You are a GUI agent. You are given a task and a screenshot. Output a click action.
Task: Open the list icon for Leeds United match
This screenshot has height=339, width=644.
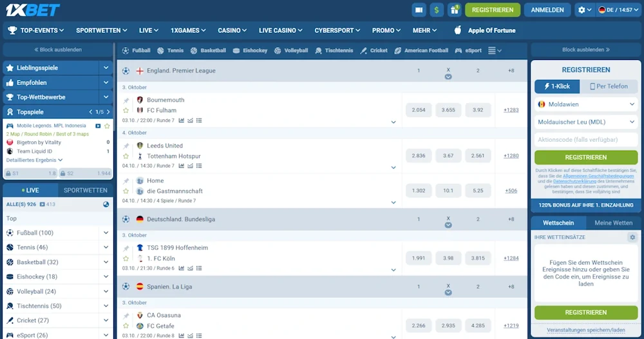coord(199,166)
